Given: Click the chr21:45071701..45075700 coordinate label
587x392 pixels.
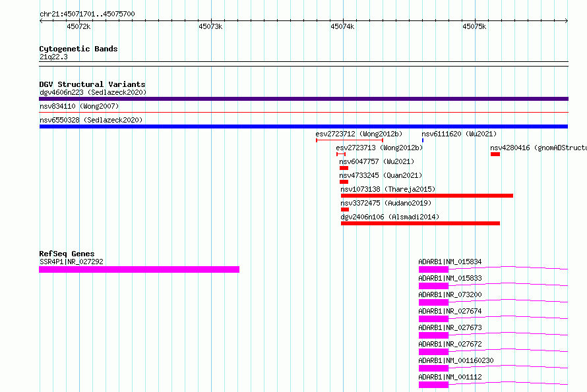Looking at the screenshot, I should 87,14.
